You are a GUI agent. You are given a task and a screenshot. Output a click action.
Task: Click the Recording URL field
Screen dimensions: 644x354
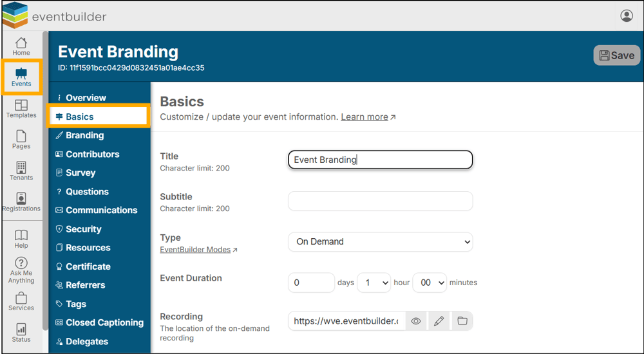pos(346,321)
